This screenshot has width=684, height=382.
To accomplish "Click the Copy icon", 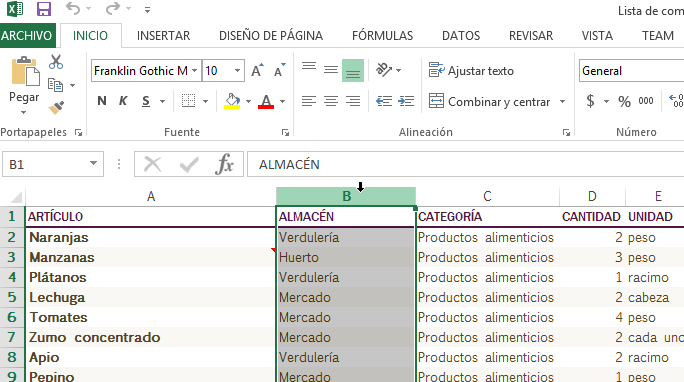I will [55, 85].
